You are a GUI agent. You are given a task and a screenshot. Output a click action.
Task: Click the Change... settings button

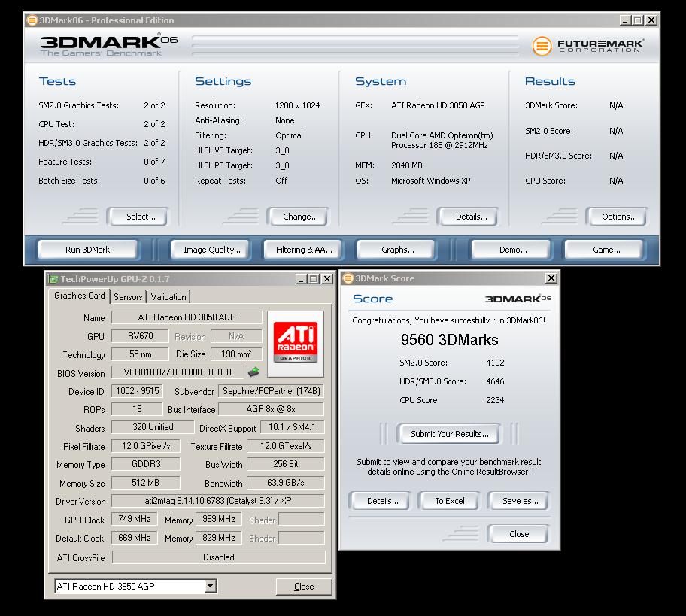pos(300,217)
